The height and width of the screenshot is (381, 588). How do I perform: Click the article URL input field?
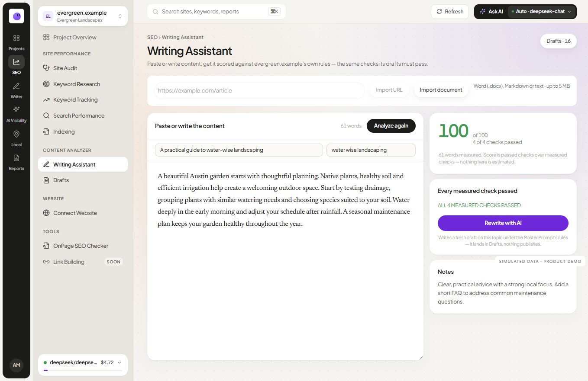click(x=259, y=91)
